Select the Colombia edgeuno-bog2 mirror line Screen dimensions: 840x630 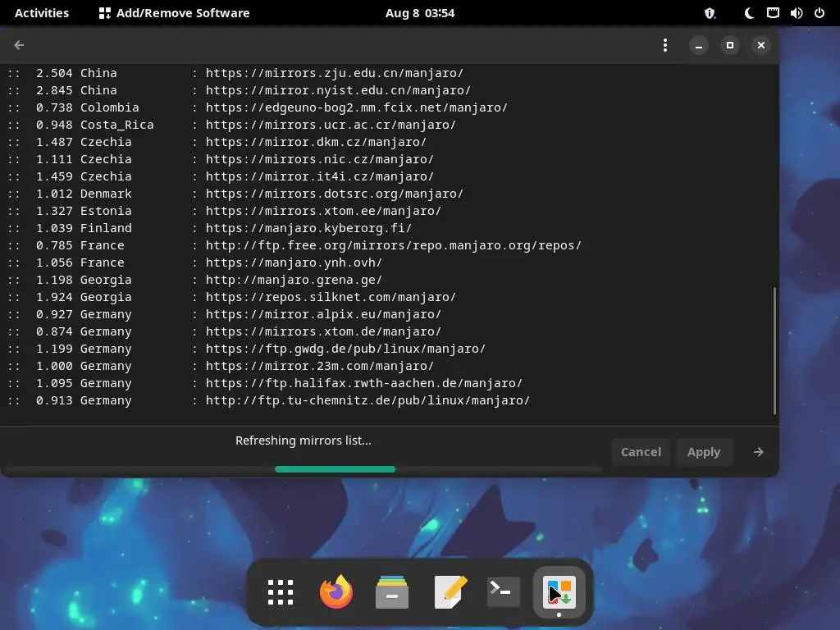tap(257, 107)
